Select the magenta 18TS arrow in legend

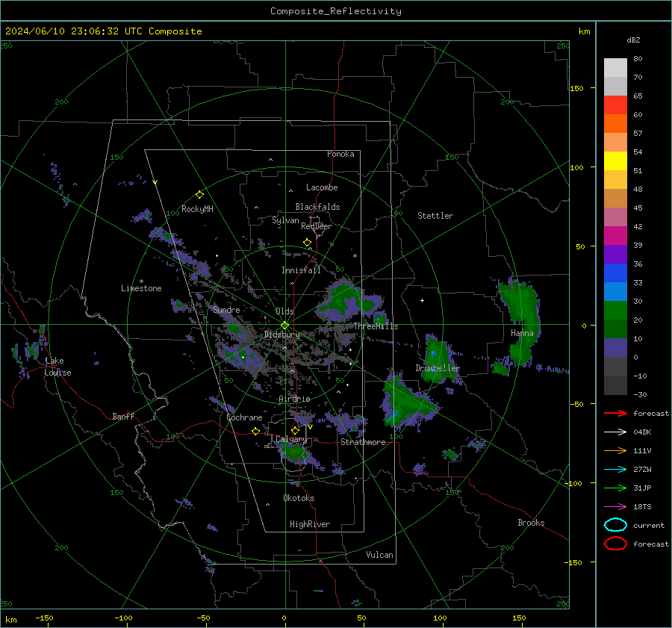[x=615, y=507]
